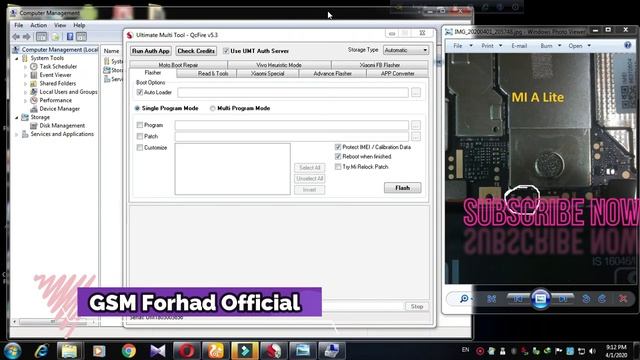Viewport: 640px width, 360px height.
Task: Expand Shared Folders tree node
Action: (25, 83)
